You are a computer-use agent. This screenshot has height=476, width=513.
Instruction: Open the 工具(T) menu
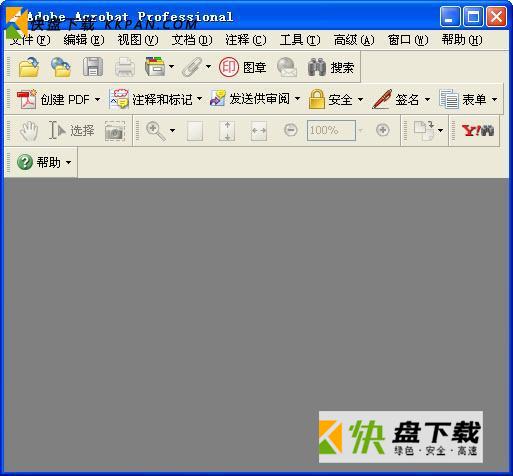[300, 40]
